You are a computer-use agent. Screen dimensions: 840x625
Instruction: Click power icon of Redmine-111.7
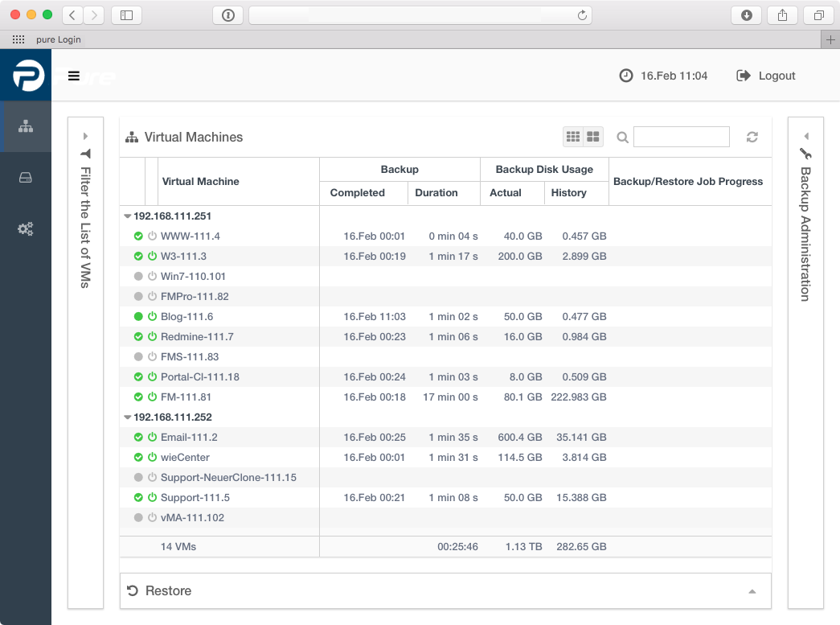tap(152, 336)
